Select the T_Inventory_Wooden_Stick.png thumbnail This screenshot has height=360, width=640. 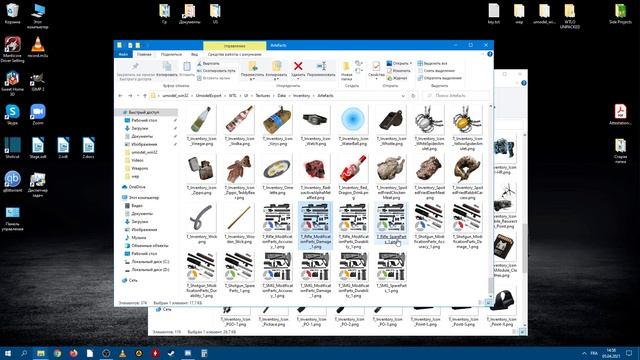click(x=239, y=218)
